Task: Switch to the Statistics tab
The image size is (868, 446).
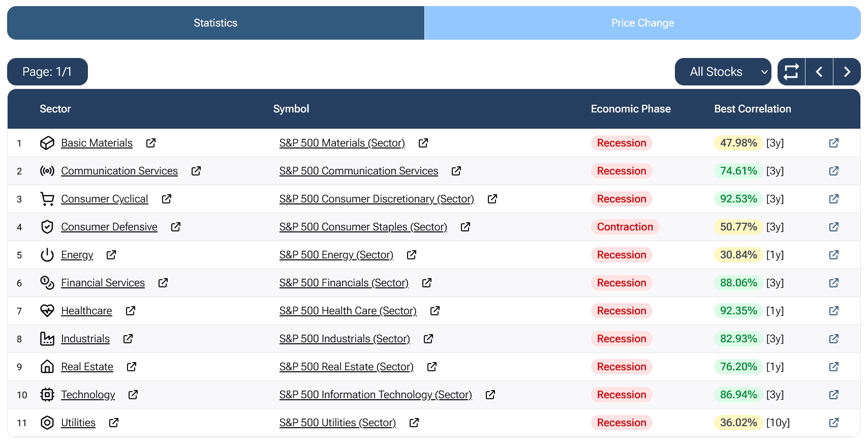Action: 215,23
